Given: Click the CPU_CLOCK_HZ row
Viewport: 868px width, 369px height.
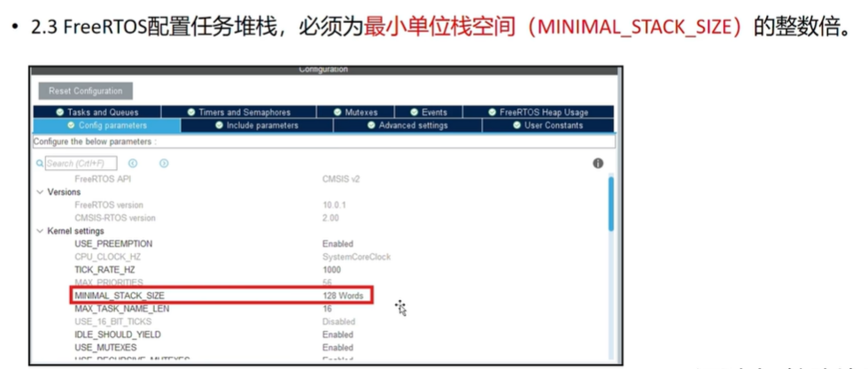Looking at the screenshot, I should click(105, 257).
